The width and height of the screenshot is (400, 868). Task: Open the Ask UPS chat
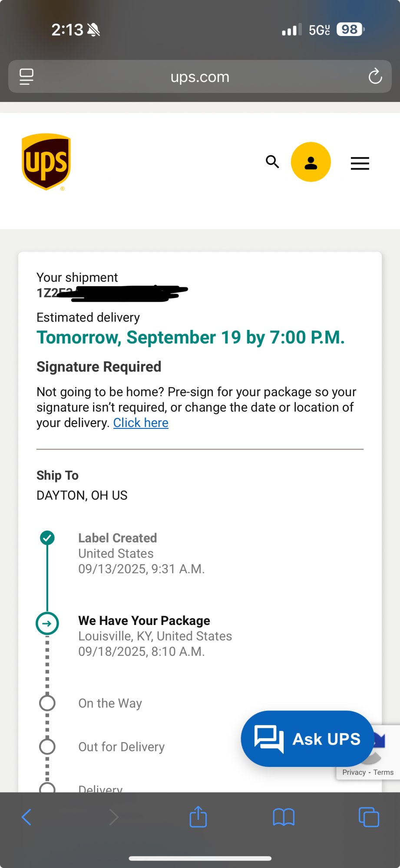(x=307, y=739)
